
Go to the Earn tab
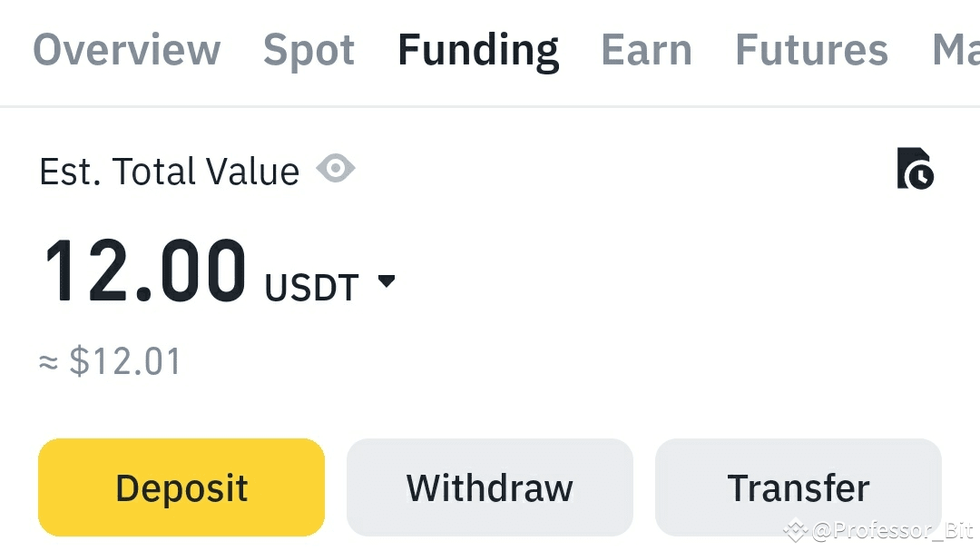646,50
